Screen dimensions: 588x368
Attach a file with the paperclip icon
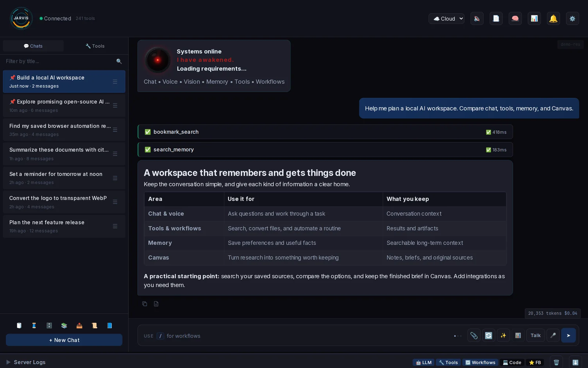click(x=474, y=335)
